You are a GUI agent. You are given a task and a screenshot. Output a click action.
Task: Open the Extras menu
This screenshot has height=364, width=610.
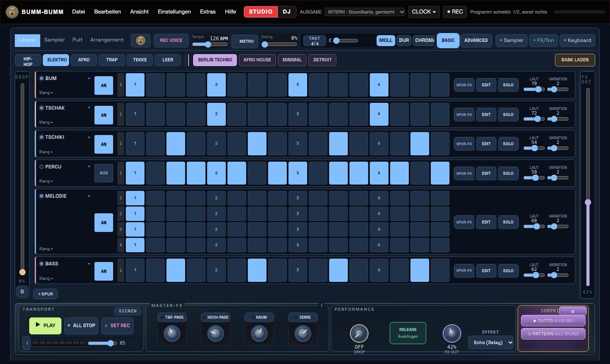click(208, 12)
